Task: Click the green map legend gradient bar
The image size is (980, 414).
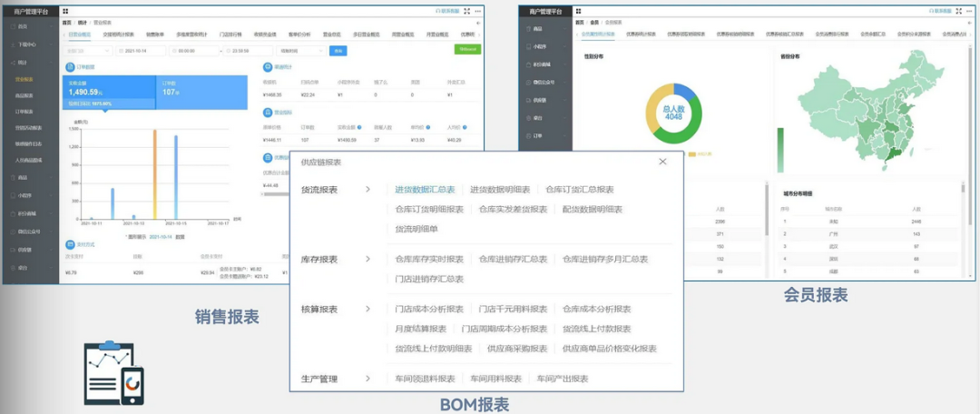Action: pos(779,150)
